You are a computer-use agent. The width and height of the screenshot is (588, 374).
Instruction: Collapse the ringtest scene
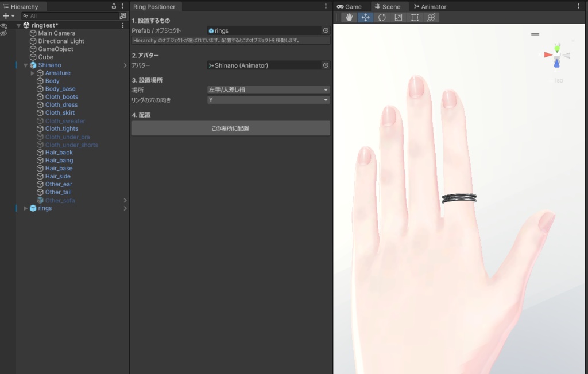pos(18,25)
